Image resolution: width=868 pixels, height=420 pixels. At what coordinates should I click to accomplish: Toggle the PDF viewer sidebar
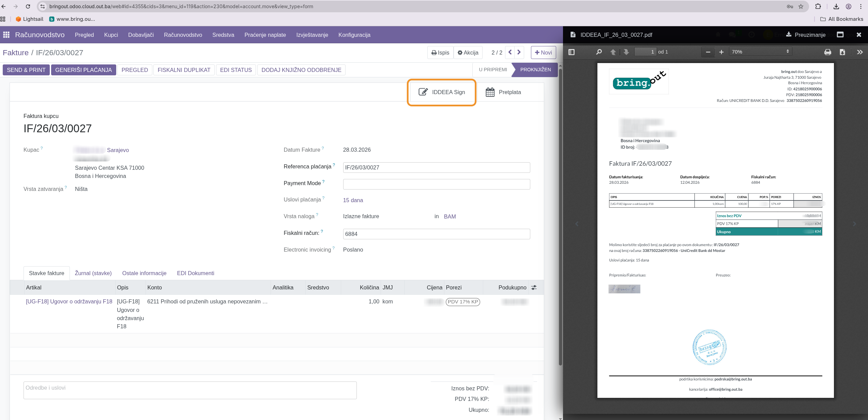[x=572, y=52]
